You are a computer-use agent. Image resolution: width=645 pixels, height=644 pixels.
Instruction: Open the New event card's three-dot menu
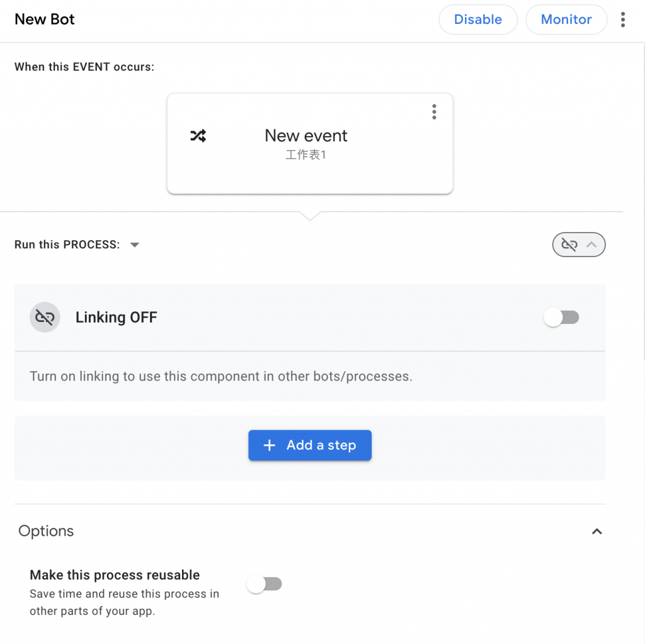point(434,112)
